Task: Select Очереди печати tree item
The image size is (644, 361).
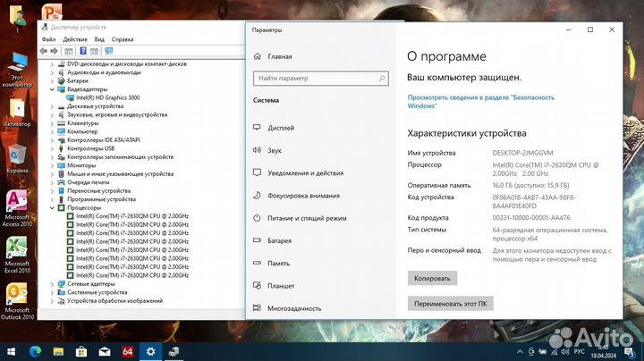Action: click(x=89, y=182)
